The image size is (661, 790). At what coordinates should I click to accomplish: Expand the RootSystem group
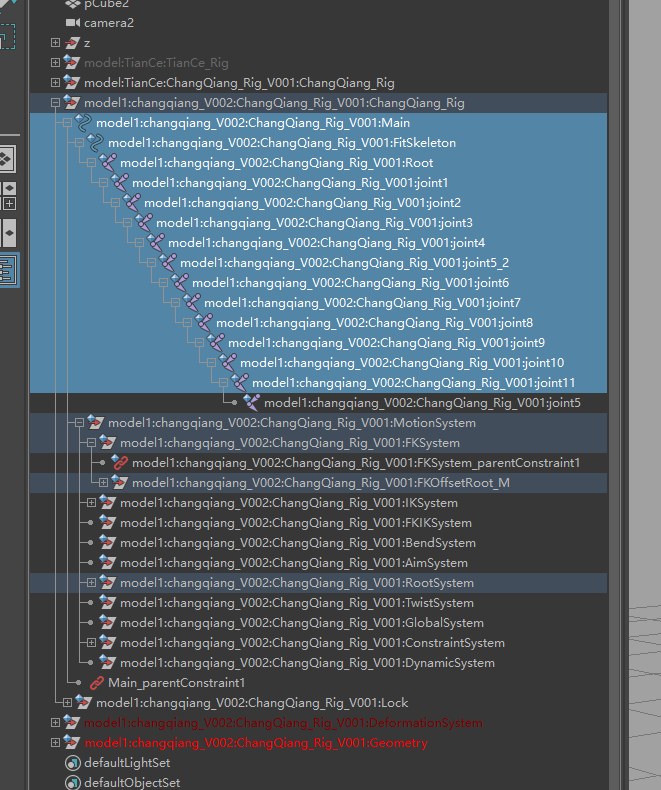(91, 582)
